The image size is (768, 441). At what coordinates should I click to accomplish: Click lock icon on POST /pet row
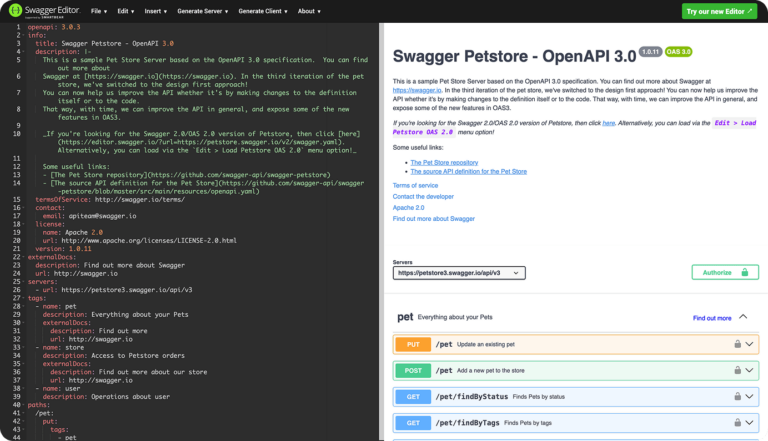pos(736,370)
